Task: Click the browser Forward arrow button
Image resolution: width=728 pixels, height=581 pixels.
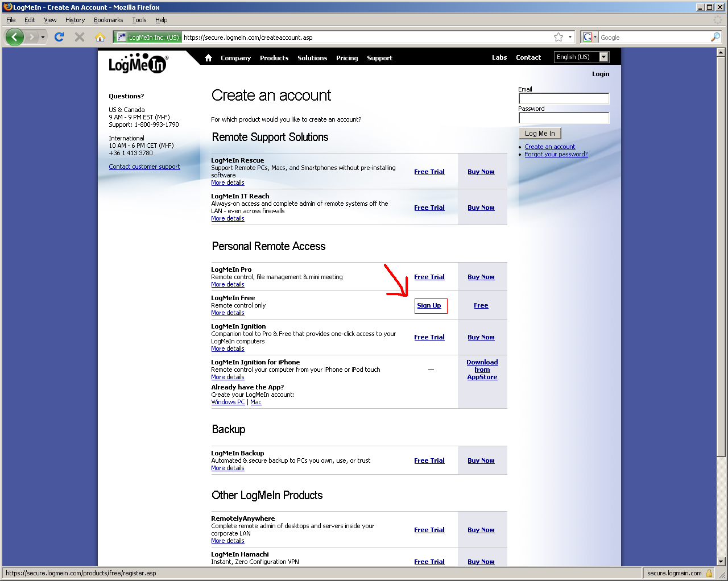Action: coord(32,37)
